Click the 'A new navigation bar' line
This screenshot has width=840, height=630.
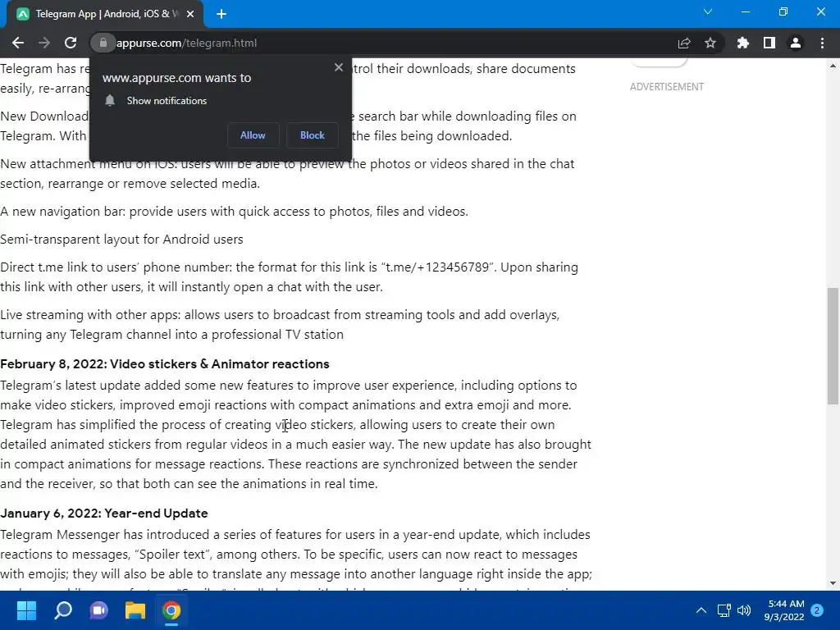point(234,212)
